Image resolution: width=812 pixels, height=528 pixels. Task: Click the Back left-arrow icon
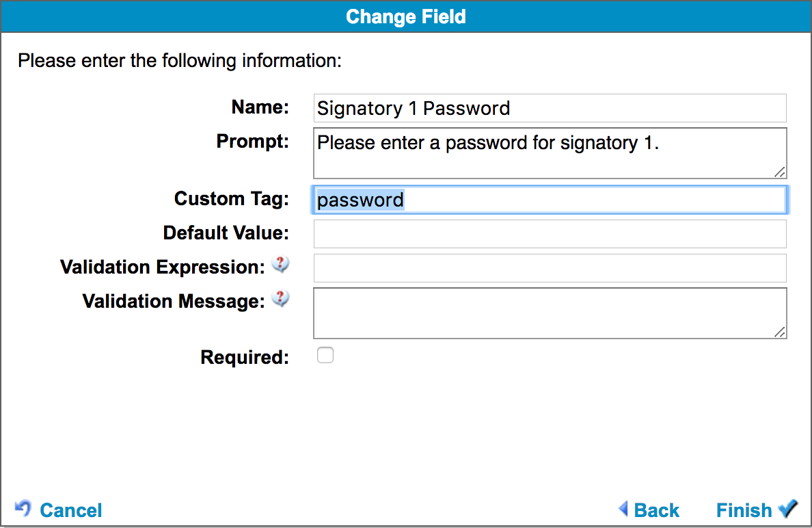tap(623, 508)
